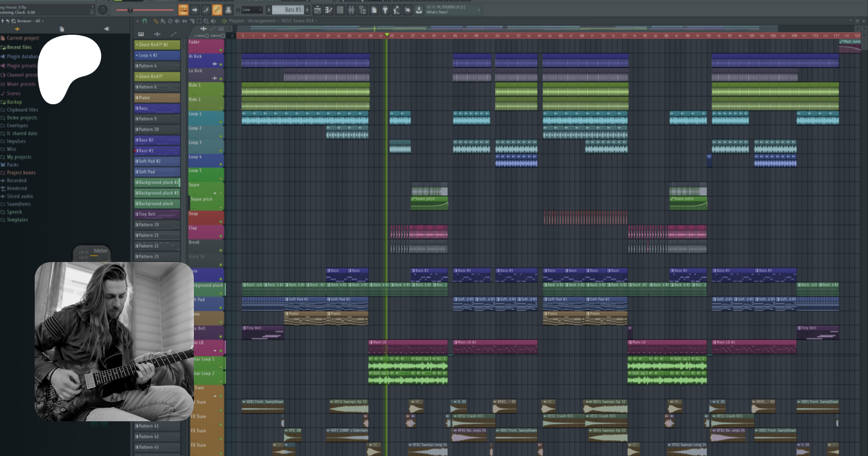Open the Line snap dropdown
This screenshot has width=868, height=456.
[x=252, y=10]
